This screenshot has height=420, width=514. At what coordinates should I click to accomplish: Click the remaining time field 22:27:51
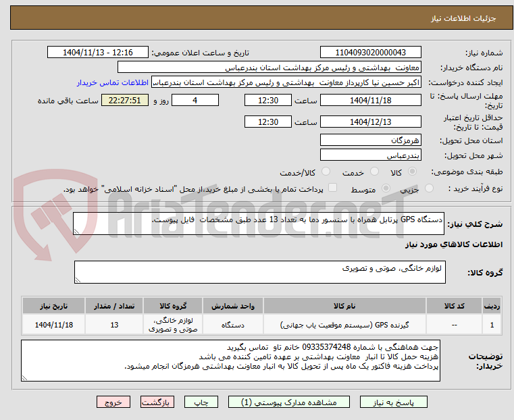click(125, 100)
